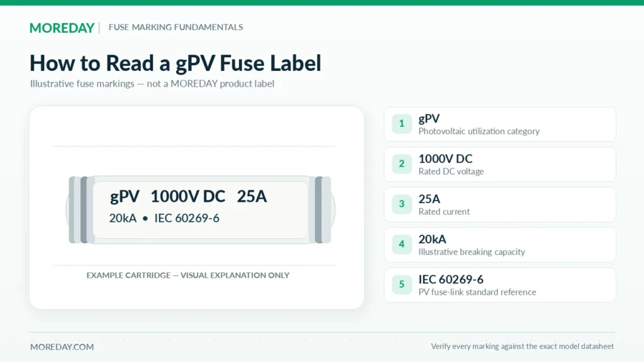Click 'Verify every marking against the exact model datasheet'
This screenshot has height=362, width=644.
click(x=523, y=346)
